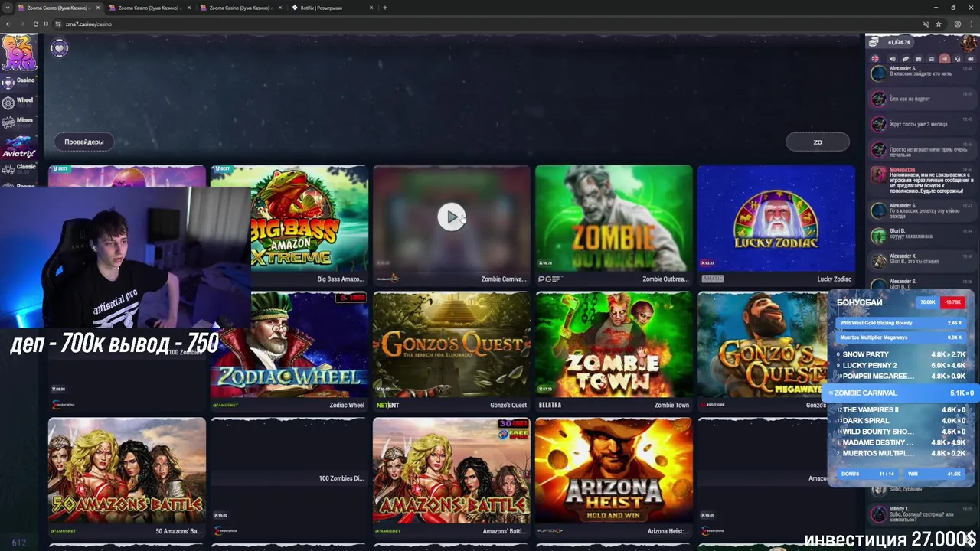Select ZOMBIE CARNIVAL in bonus list
Image resolution: width=980 pixels, height=551 pixels.
(x=902, y=393)
